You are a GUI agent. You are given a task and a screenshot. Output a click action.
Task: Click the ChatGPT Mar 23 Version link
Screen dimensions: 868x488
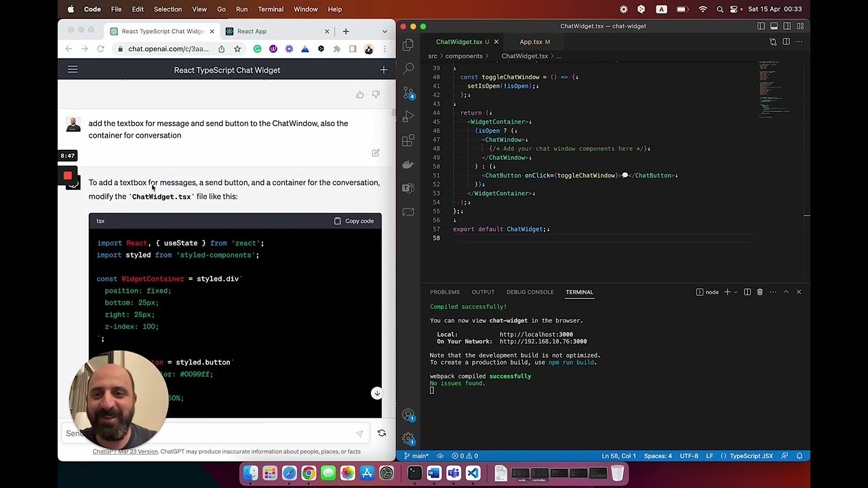[125, 451]
